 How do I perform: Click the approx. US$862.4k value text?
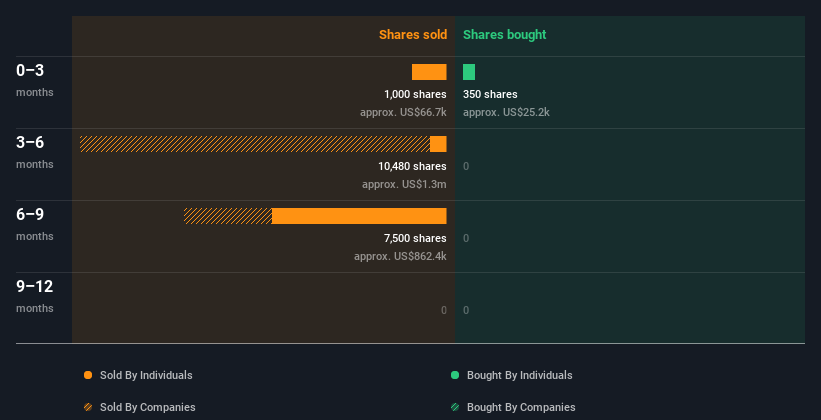400,256
